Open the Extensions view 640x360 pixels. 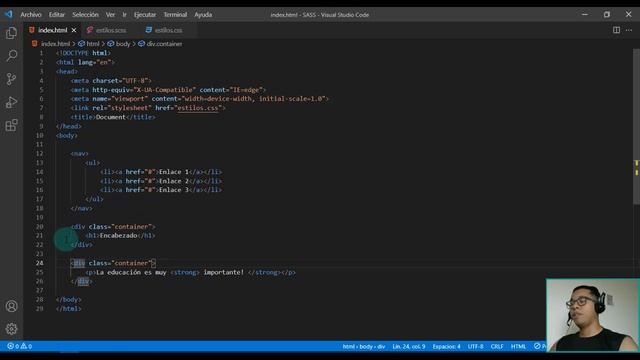click(11, 125)
